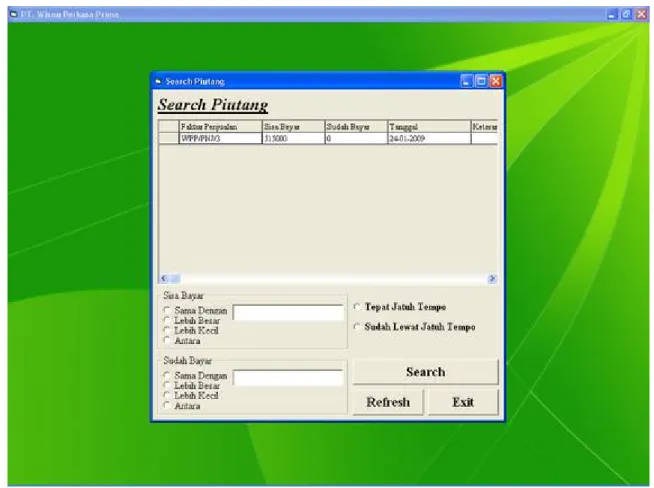
Task: Select Sisa Bayar "Antara" radio option
Action: click(167, 340)
